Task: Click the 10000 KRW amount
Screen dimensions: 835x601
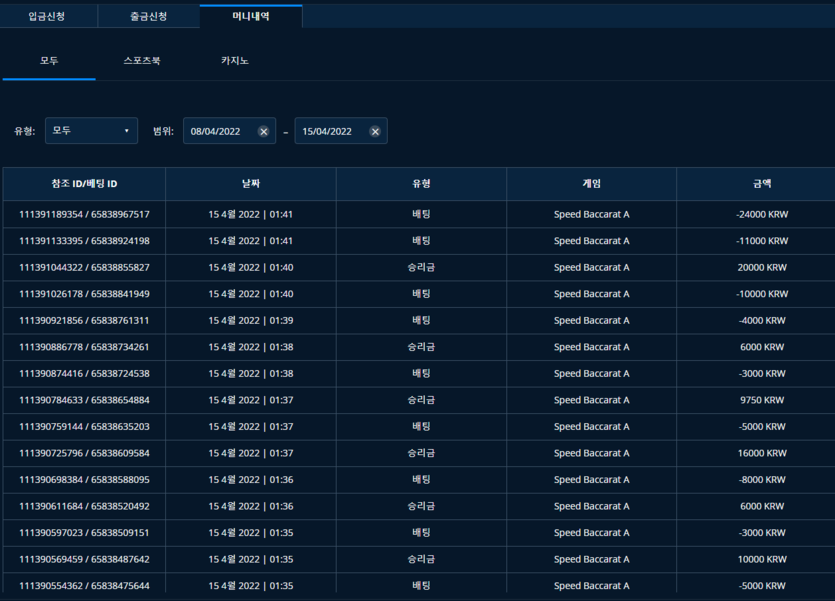Action: [x=762, y=559]
